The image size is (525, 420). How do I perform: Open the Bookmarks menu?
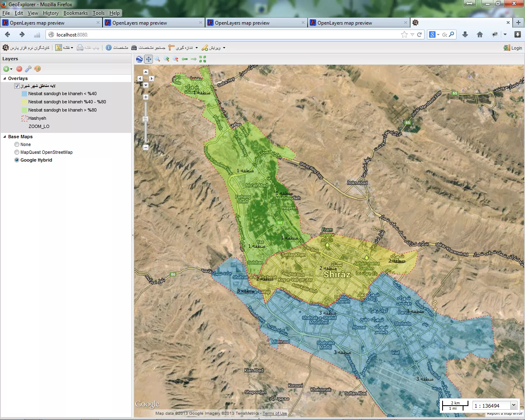[75, 13]
